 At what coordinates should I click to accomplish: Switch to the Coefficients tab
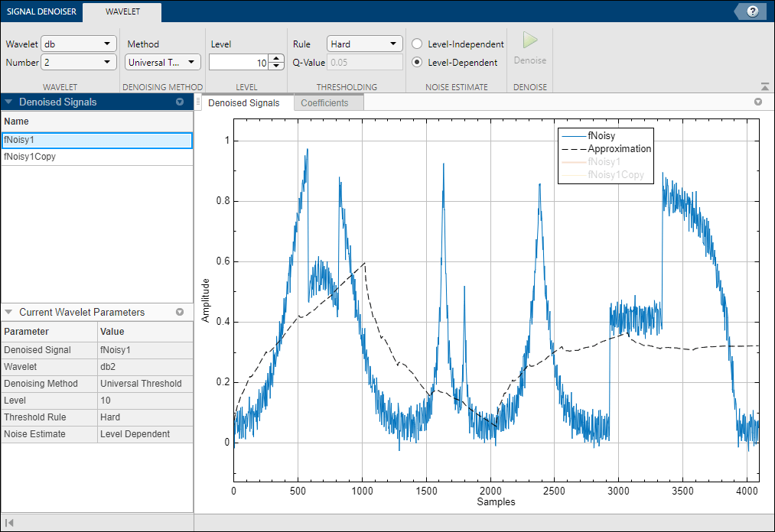[x=324, y=103]
